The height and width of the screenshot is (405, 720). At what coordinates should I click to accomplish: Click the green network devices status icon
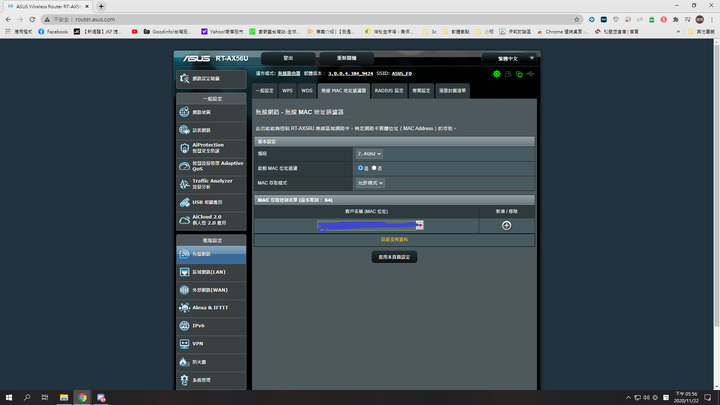[519, 74]
